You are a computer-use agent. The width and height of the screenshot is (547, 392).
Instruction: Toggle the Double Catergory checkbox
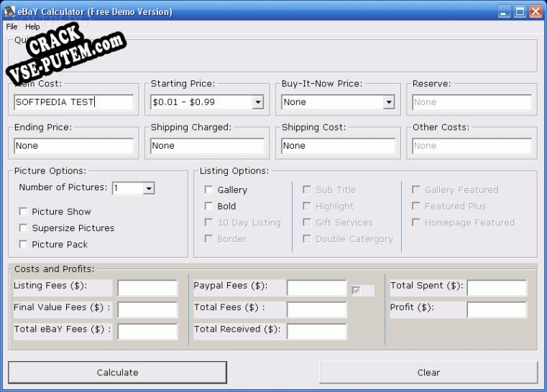(307, 238)
